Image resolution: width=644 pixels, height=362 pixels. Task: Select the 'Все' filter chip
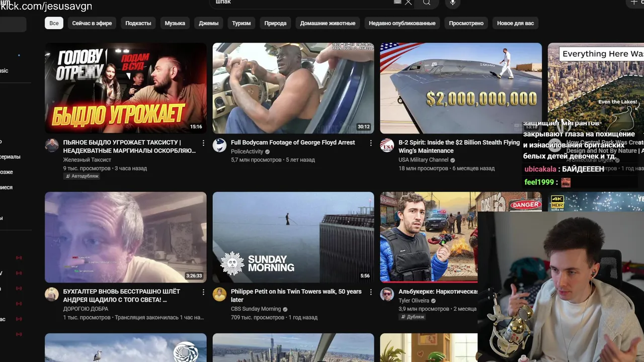[x=54, y=23]
